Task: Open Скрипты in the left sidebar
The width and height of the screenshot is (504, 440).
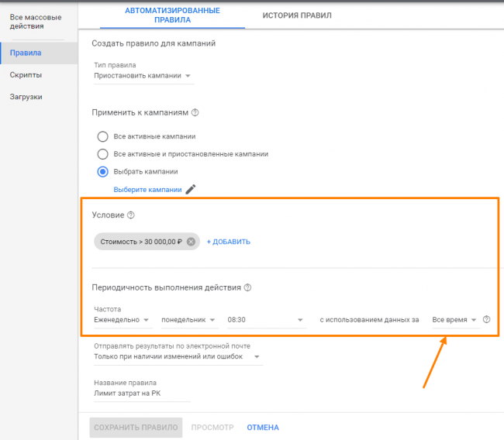Action: [26, 75]
